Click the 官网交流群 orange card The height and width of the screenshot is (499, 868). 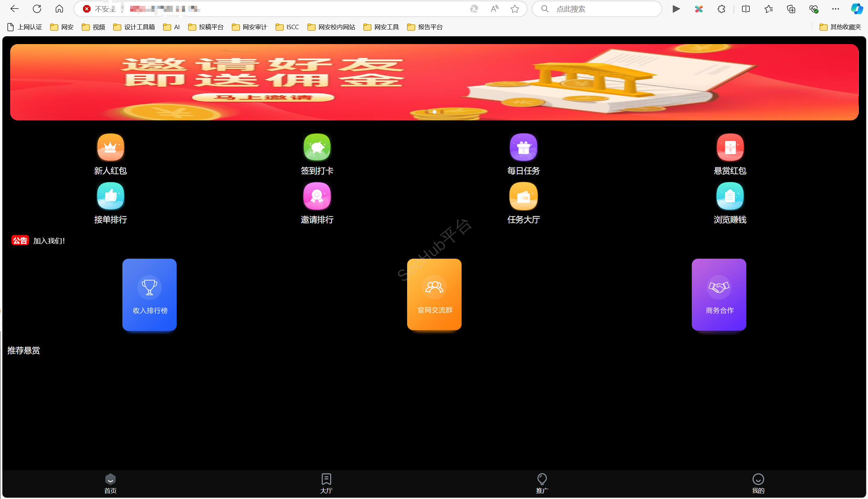pyautogui.click(x=434, y=294)
